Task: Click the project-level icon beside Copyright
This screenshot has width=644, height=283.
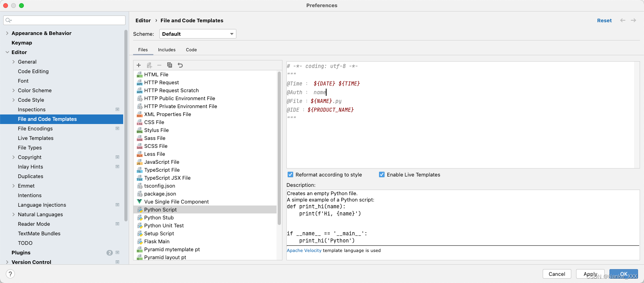Action: (x=117, y=157)
